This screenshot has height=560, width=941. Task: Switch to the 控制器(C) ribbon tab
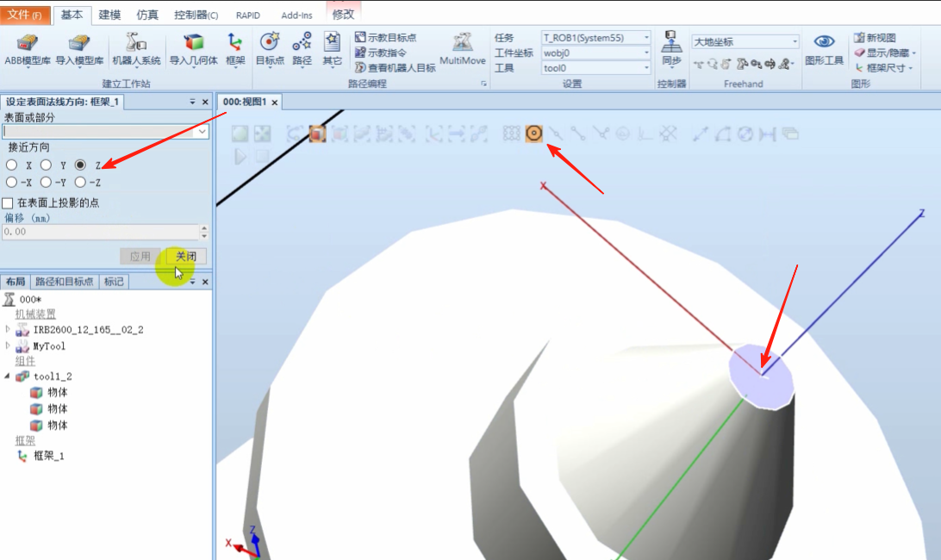tap(196, 15)
